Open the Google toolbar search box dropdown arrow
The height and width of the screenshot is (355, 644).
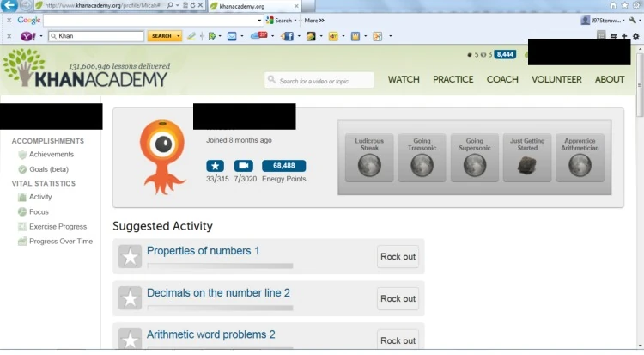click(259, 20)
